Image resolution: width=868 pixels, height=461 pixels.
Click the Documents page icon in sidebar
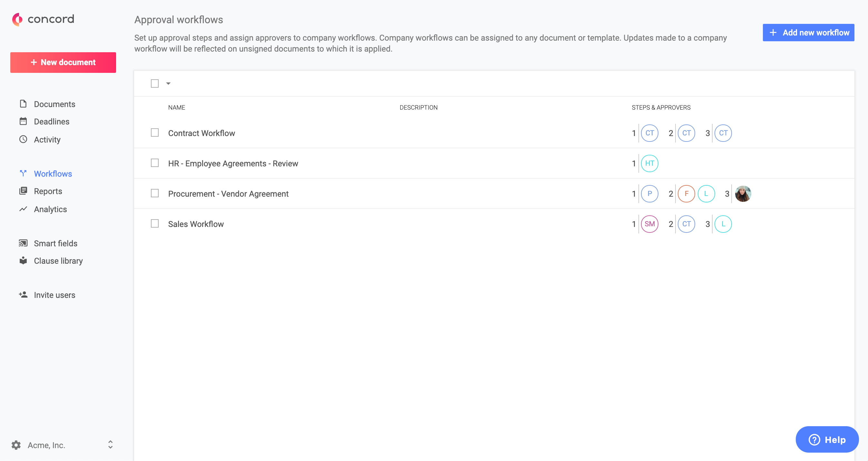tap(23, 104)
